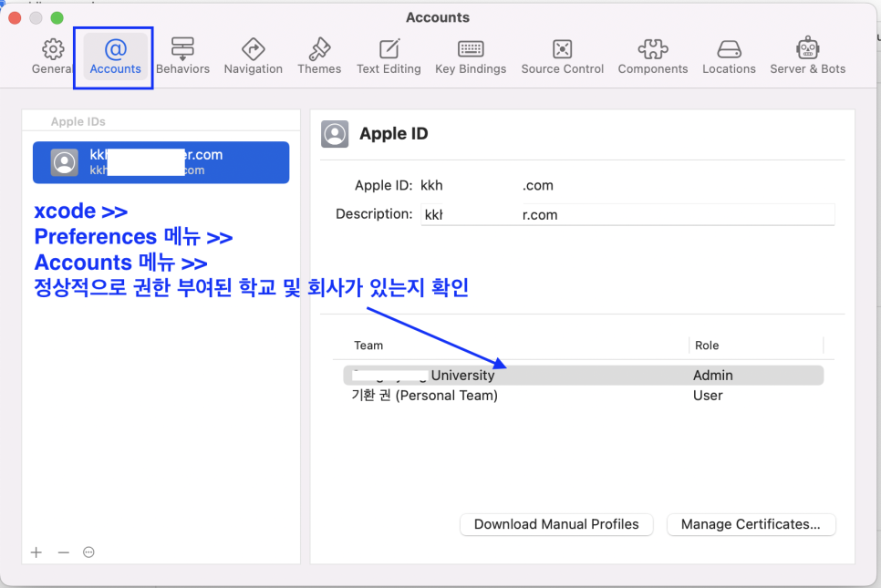Switch to the Navigation preferences pane

(253, 57)
